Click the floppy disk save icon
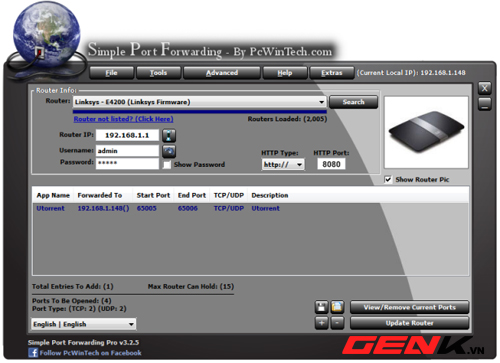This screenshot has width=500, height=363. [322, 307]
